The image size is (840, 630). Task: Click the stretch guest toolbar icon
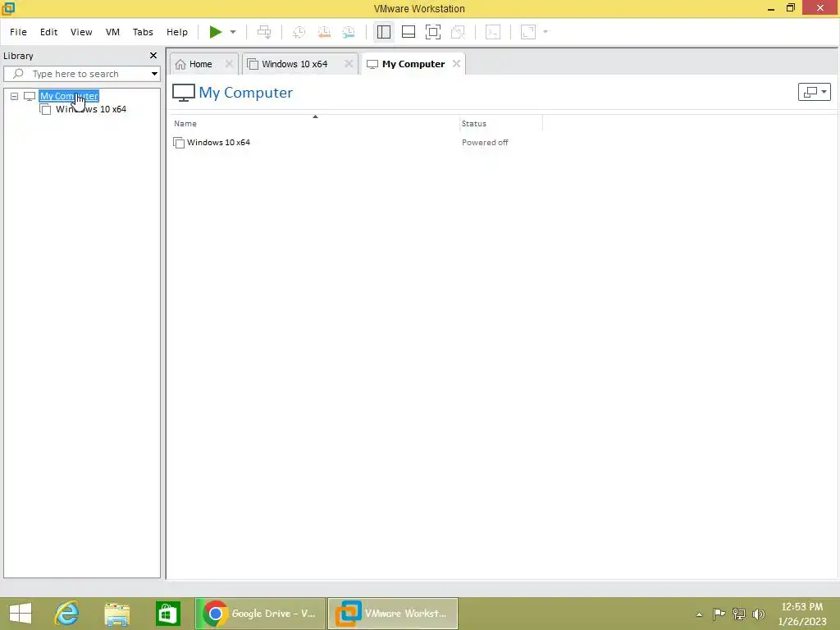[528, 32]
